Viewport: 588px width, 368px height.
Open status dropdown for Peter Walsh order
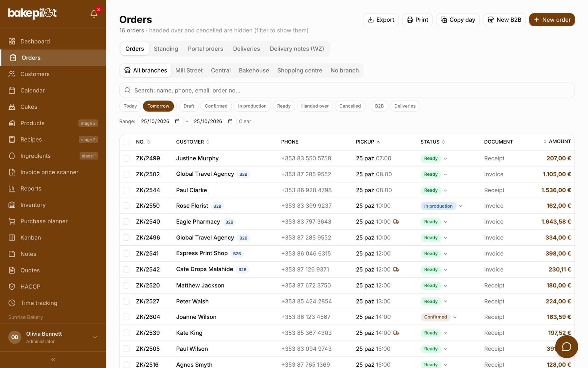(x=445, y=301)
